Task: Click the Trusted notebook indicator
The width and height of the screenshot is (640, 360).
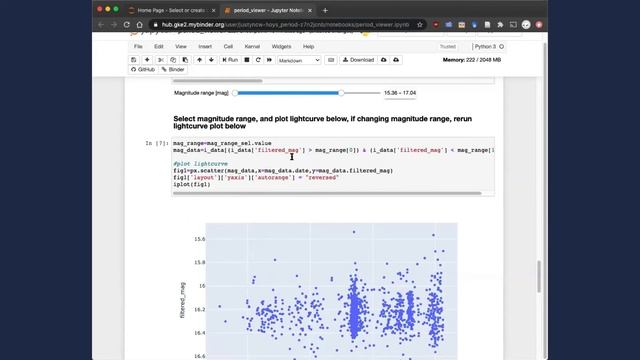Action: (448, 47)
